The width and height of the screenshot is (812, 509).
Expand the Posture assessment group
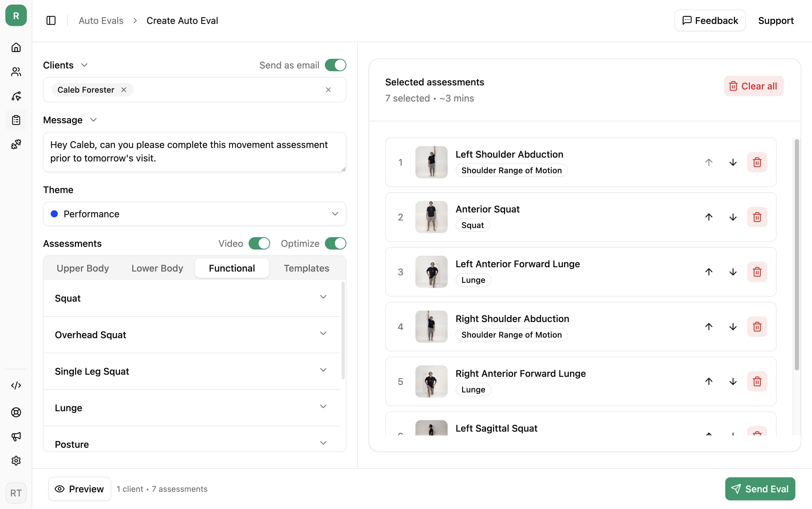(191, 439)
